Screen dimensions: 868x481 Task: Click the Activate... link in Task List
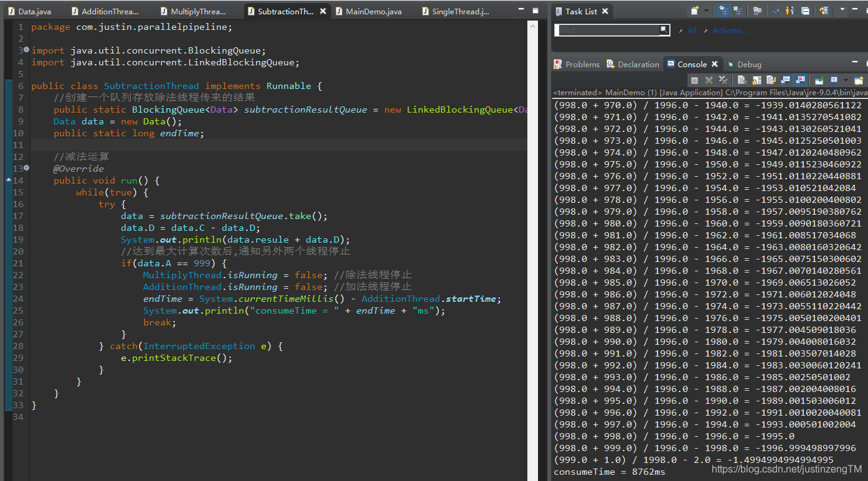coord(729,30)
